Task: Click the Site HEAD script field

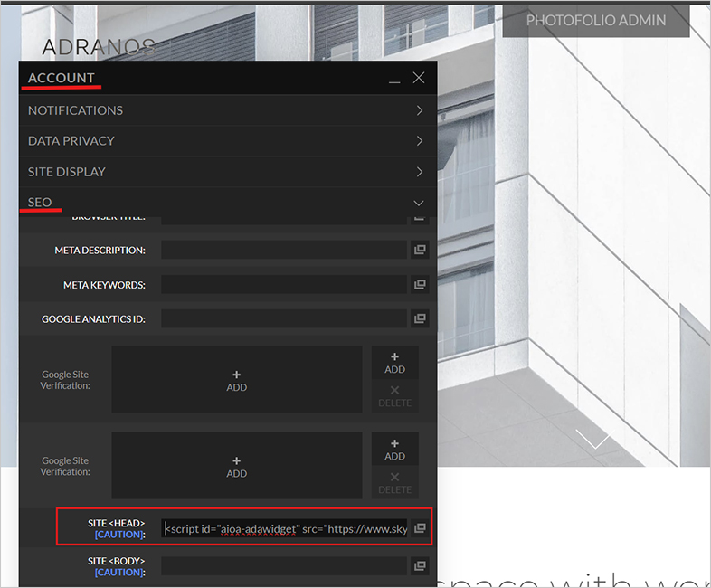Action: [x=284, y=528]
